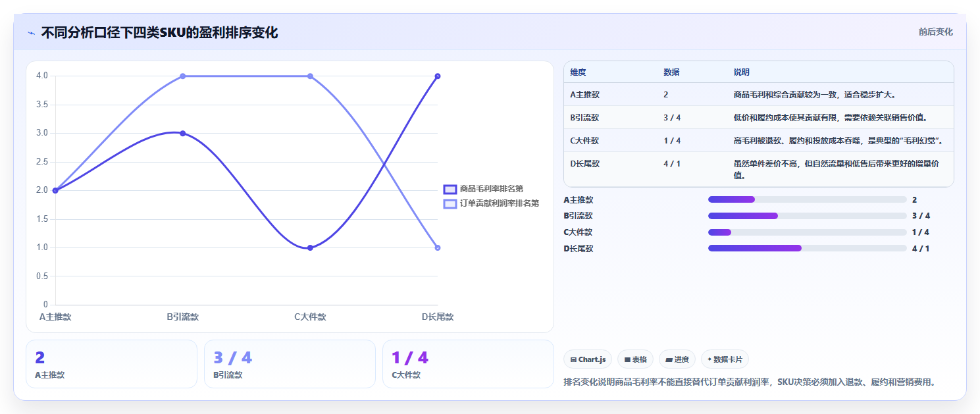
Task: Click the 'D长尾款' label left of progress bar
Action: tap(579, 248)
